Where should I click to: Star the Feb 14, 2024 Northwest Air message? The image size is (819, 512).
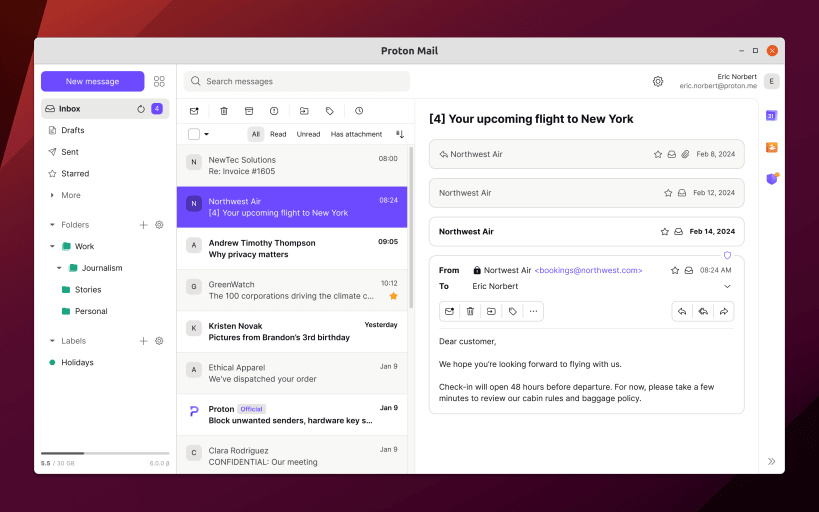coord(664,231)
